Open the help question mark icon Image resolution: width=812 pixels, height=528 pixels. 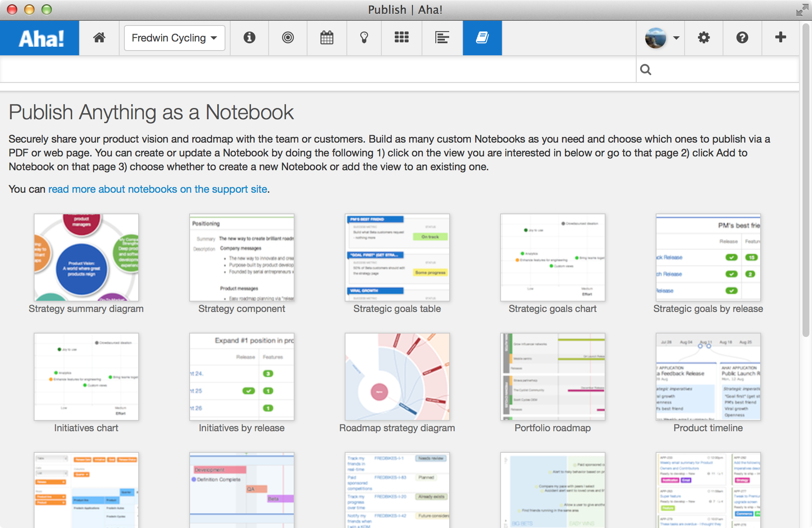pos(742,38)
